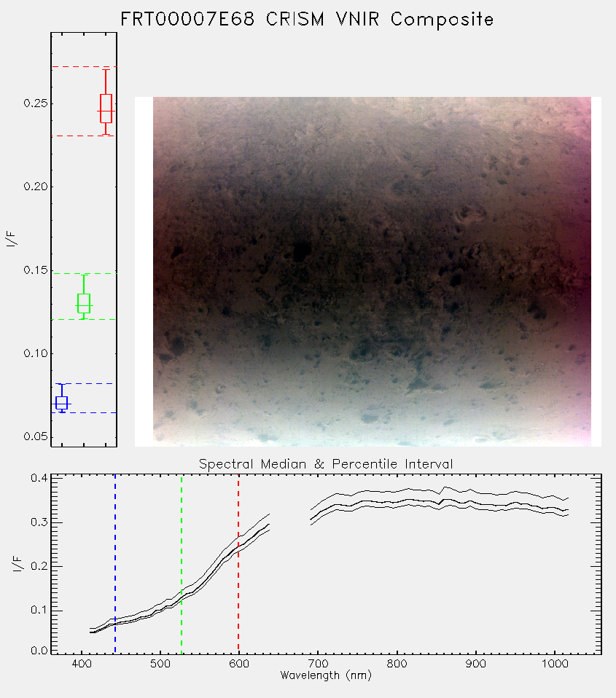The width and height of the screenshot is (616, 698).
Task: Click the lower blue dashed percentile line
Action: click(x=84, y=413)
